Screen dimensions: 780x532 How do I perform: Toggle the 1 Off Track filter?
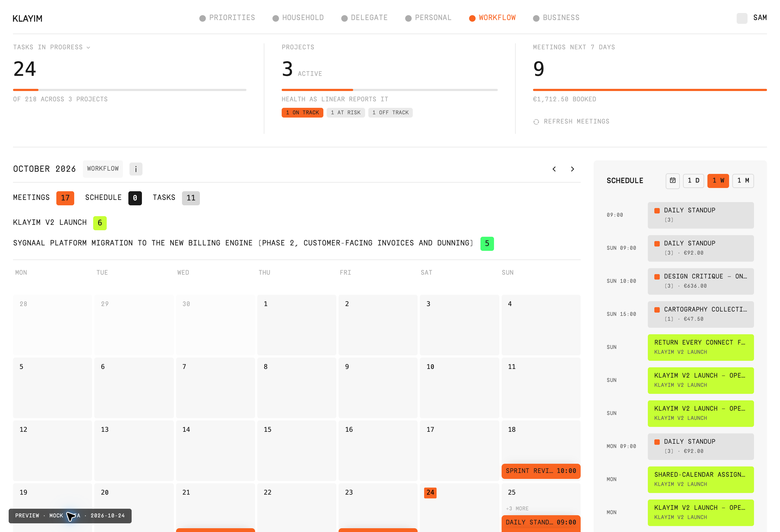(x=390, y=113)
